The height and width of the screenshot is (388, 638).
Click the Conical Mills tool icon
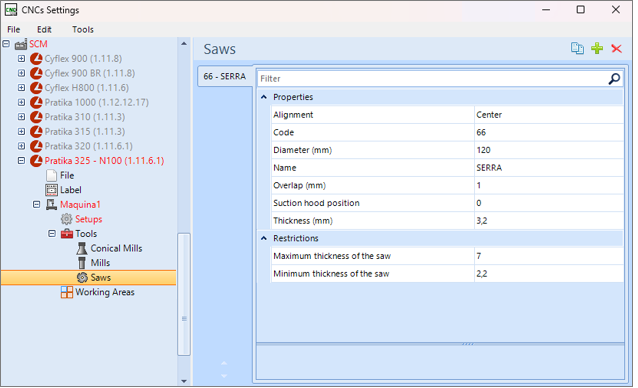click(x=82, y=248)
